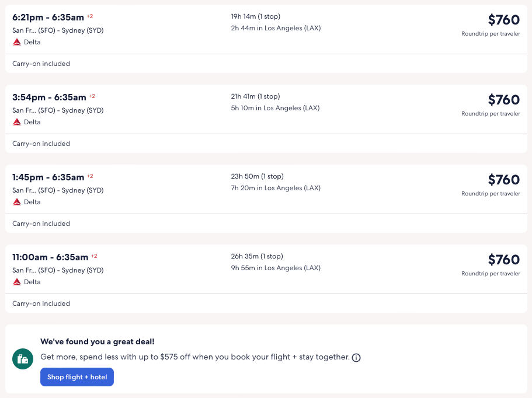Open the info icon next to the deal text
The height and width of the screenshot is (398, 532).
356,358
